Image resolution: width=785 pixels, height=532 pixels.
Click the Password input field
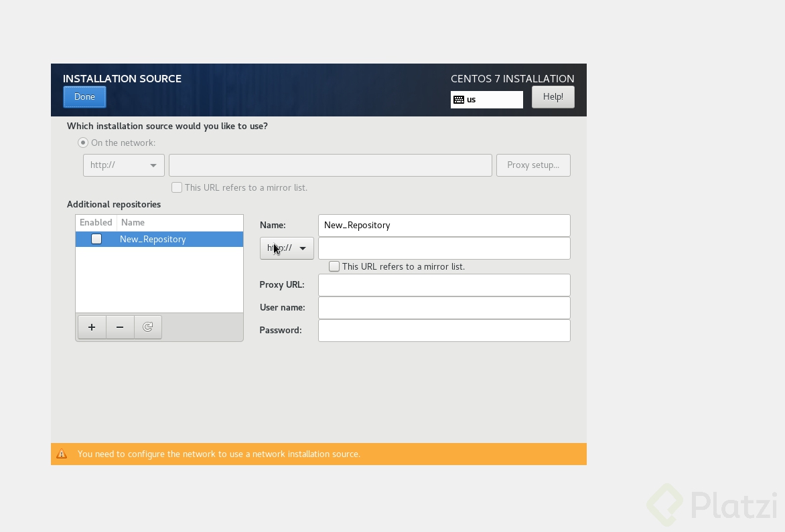(444, 331)
